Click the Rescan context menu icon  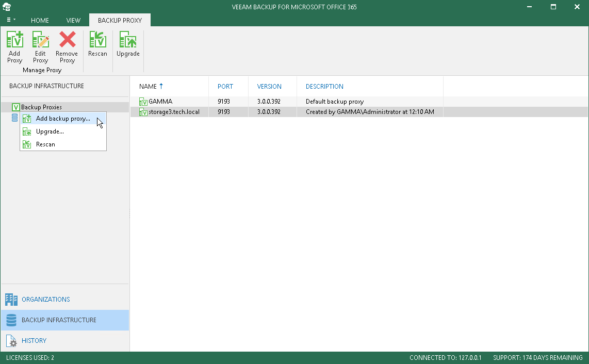point(27,144)
